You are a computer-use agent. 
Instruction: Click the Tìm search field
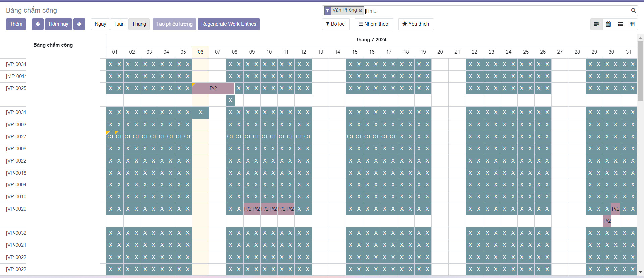[x=496, y=11]
